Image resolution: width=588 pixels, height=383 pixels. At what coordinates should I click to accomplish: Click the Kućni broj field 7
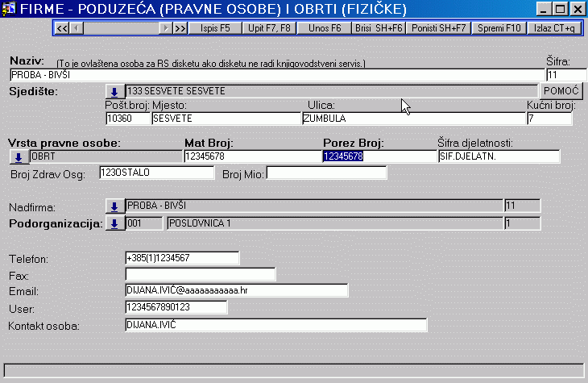coord(549,119)
